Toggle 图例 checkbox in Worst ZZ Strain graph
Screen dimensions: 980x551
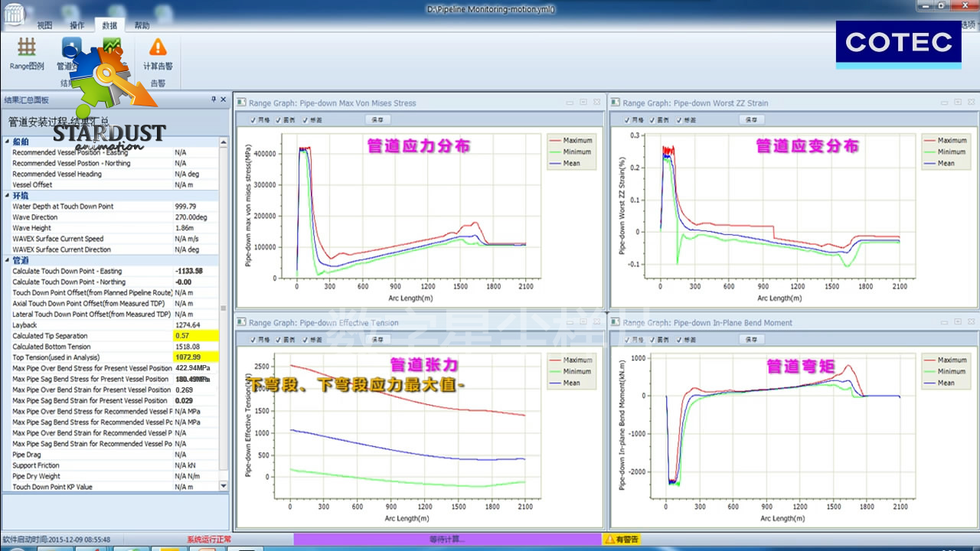pos(653,119)
